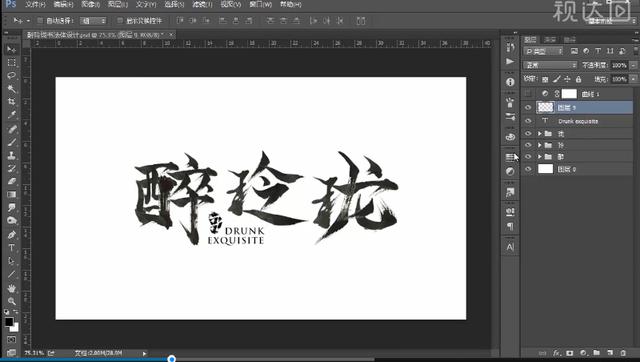
Task: Open the blend mode 正常 dropdown
Action: (550, 65)
